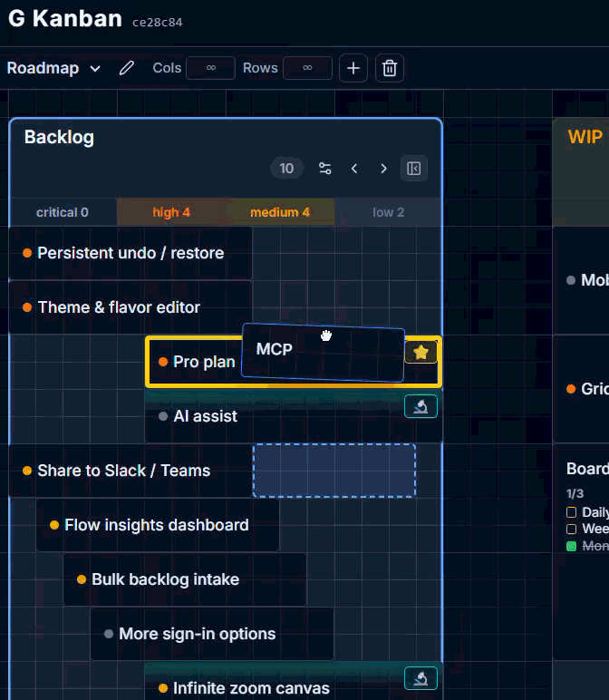The image size is (609, 700).
Task: Select the medium 4 priority tab
Action: (x=280, y=212)
